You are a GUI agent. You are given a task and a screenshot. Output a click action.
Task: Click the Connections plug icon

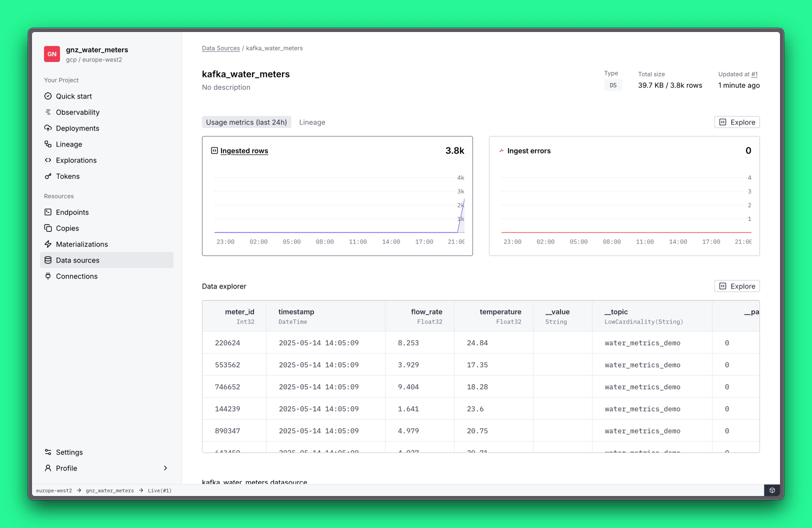tap(48, 276)
